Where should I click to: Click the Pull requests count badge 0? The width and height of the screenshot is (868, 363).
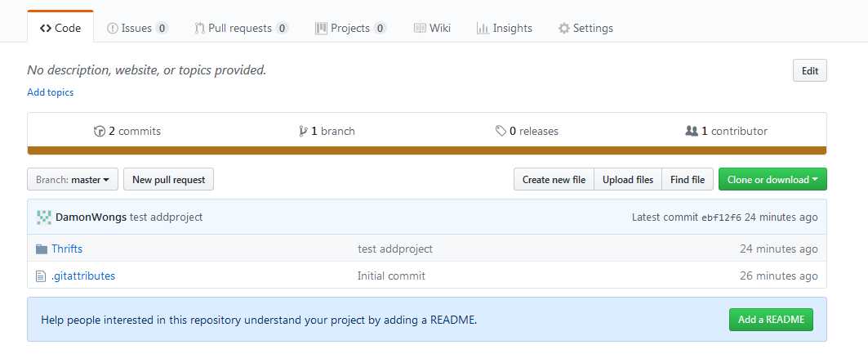[x=283, y=29]
